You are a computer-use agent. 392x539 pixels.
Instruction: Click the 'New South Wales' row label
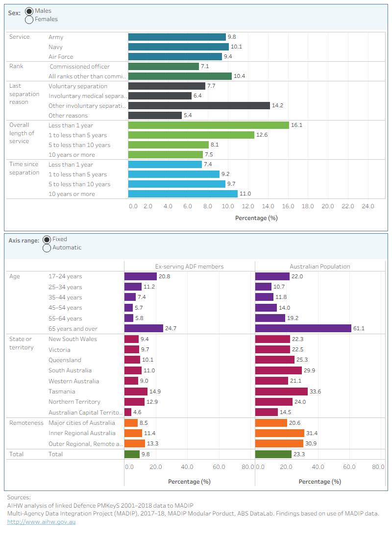click(x=73, y=339)
